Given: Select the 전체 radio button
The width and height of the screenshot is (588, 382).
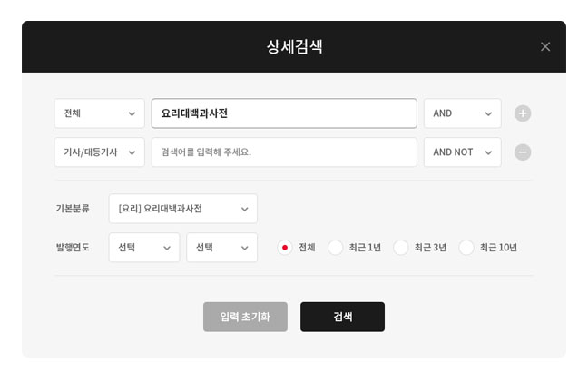Looking at the screenshot, I should point(285,248).
